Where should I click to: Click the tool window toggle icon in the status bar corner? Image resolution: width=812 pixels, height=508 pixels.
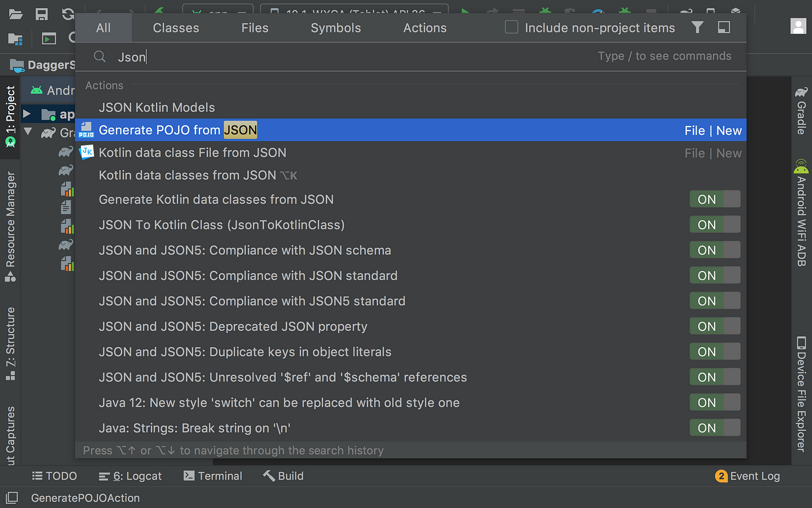click(12, 498)
